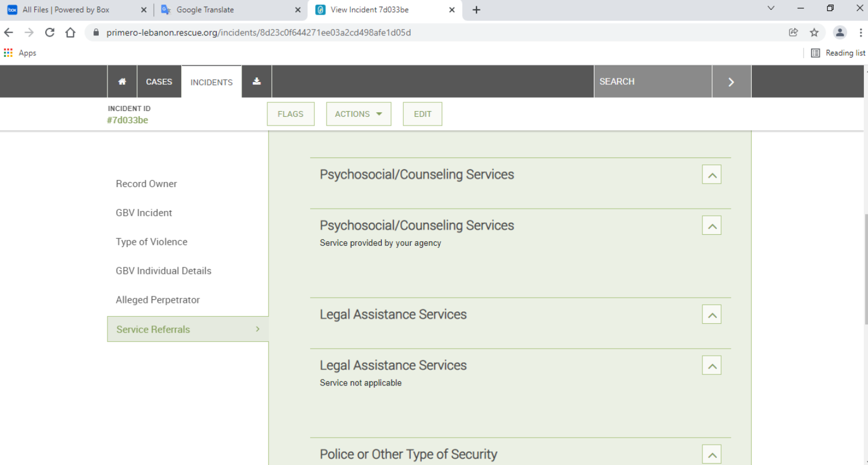Image resolution: width=868 pixels, height=465 pixels.
Task: Switch to All Files Box tab
Action: click(77, 10)
